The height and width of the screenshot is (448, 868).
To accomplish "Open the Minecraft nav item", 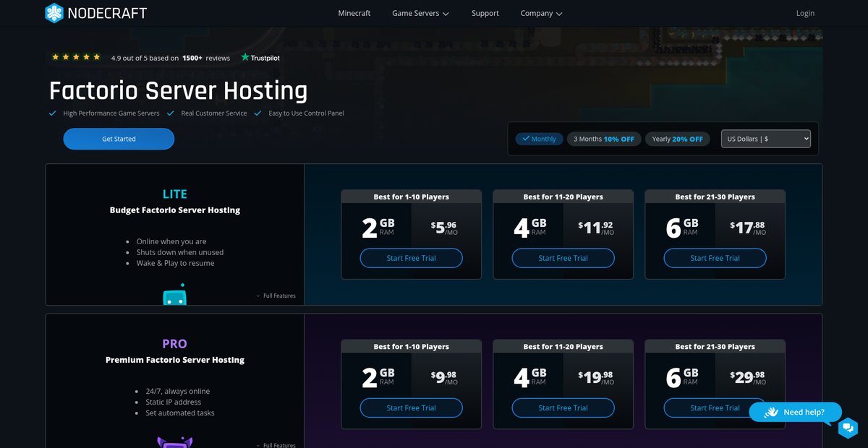I will coord(354,13).
